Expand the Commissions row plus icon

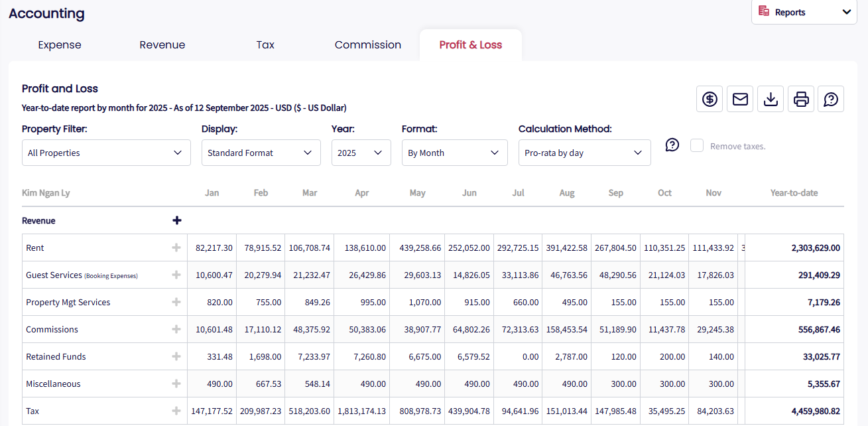pyautogui.click(x=176, y=329)
